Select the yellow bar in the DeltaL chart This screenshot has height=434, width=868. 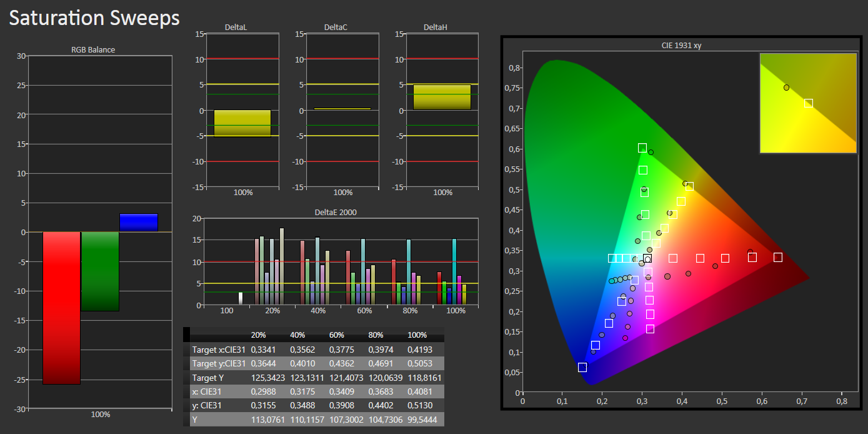[242, 123]
